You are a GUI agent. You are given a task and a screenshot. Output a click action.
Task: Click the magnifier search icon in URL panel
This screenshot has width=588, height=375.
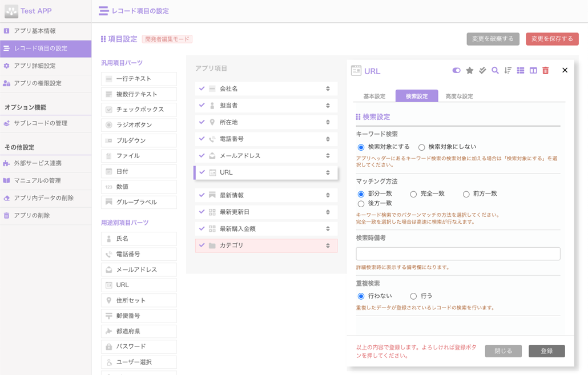(x=495, y=71)
